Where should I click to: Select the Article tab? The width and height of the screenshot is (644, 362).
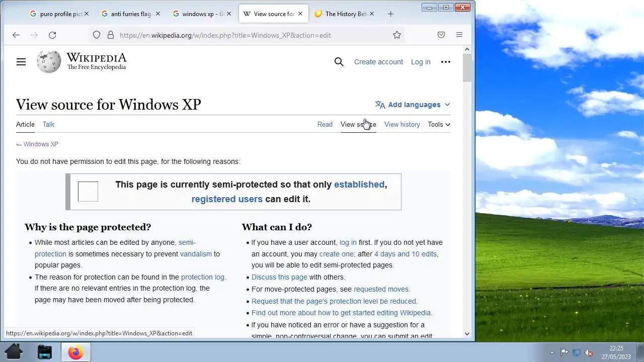tap(25, 124)
